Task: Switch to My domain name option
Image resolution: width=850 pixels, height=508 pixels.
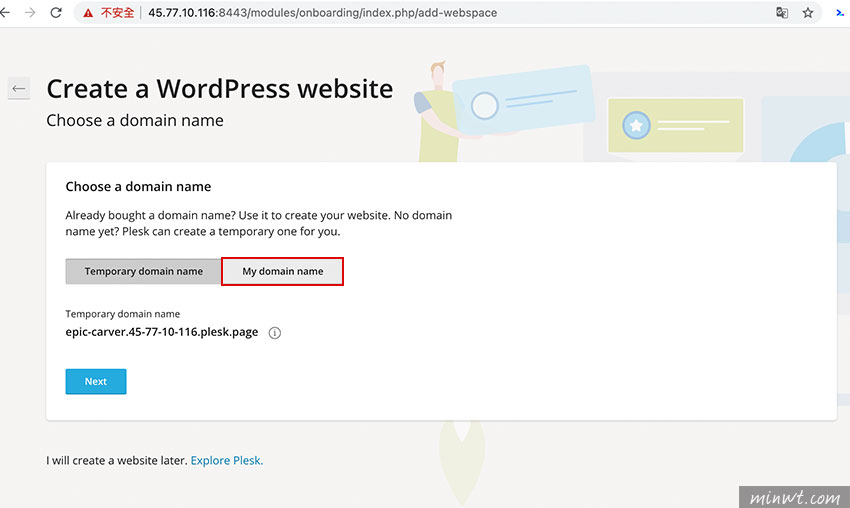Action: 282,271
